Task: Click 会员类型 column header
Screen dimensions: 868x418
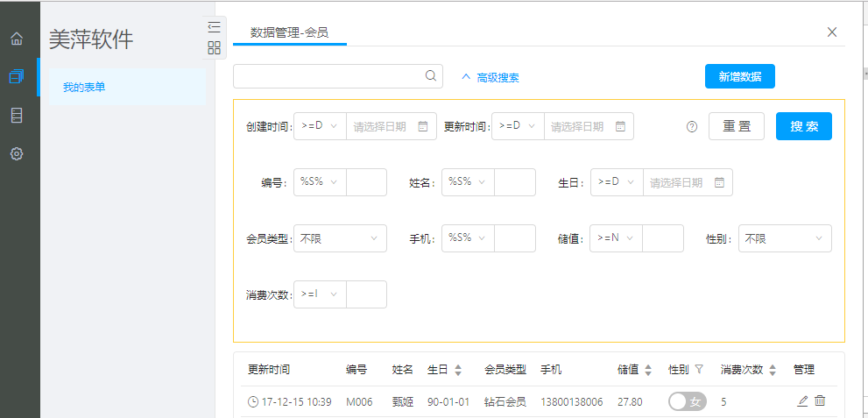Action: (505, 370)
